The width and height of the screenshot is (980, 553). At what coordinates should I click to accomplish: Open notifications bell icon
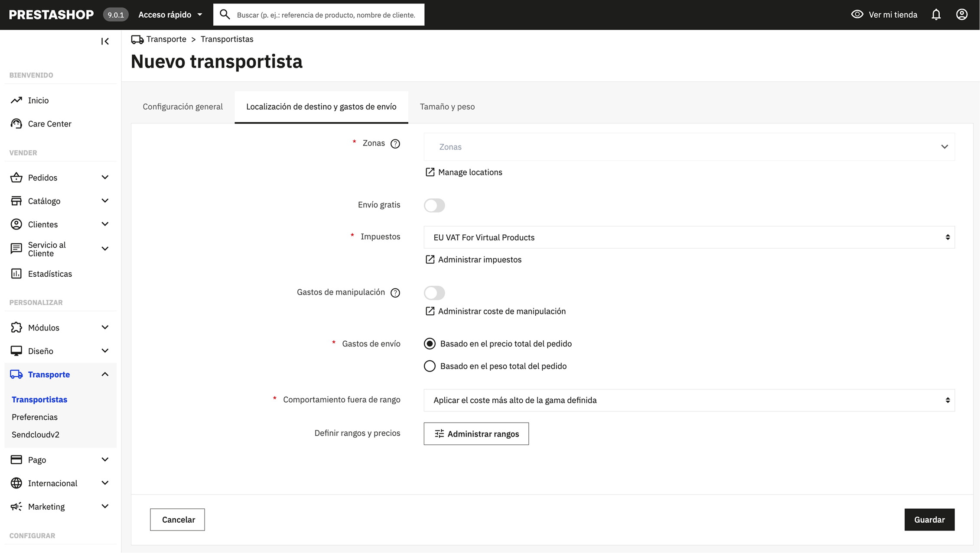[x=936, y=15]
